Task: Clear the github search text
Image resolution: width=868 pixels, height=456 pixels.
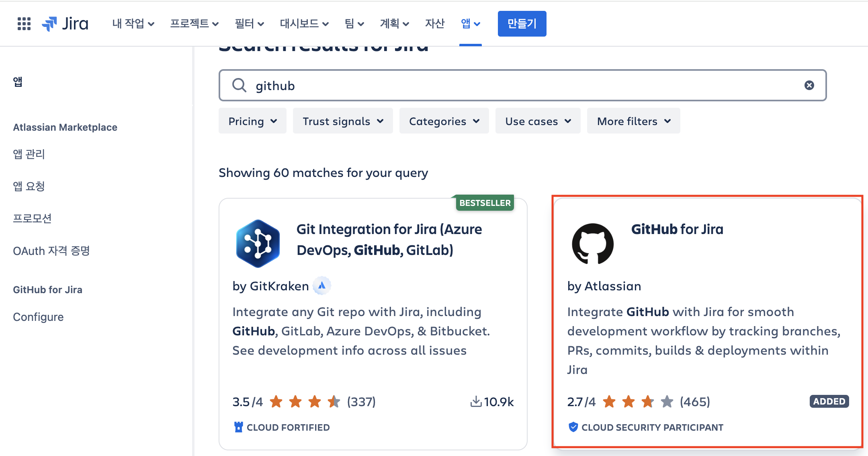Action: pos(809,85)
